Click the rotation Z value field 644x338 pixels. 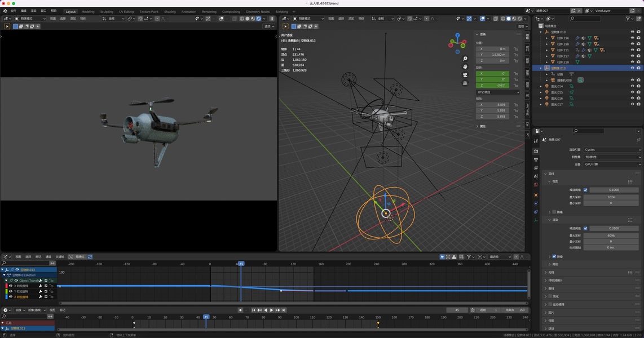[x=493, y=85]
